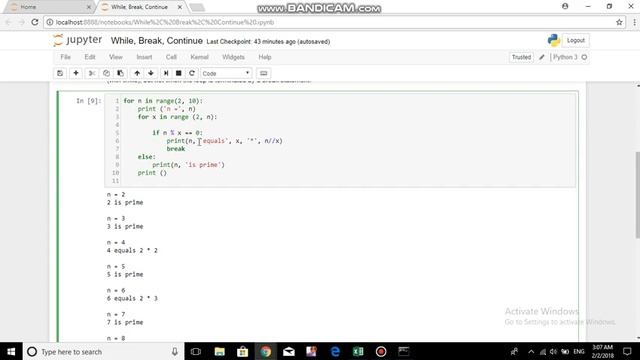Click the Python 3 kernel idle circle indicator
Image resolution: width=640 pixels, height=360 pixels.
tap(584, 57)
